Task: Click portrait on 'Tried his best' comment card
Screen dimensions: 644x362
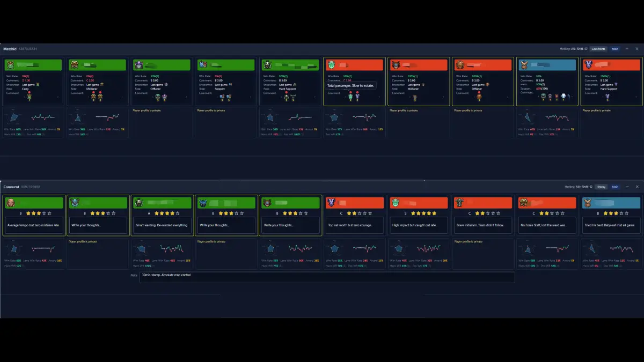Action: 589,203
